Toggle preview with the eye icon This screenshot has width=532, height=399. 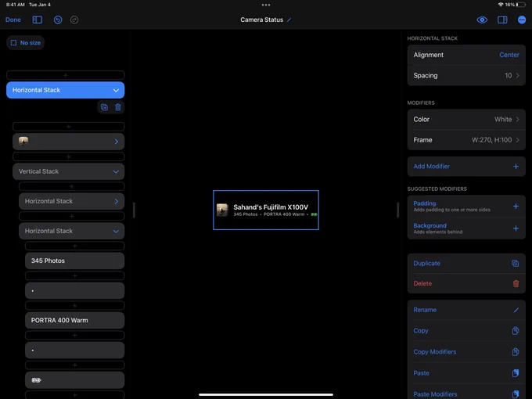point(482,20)
